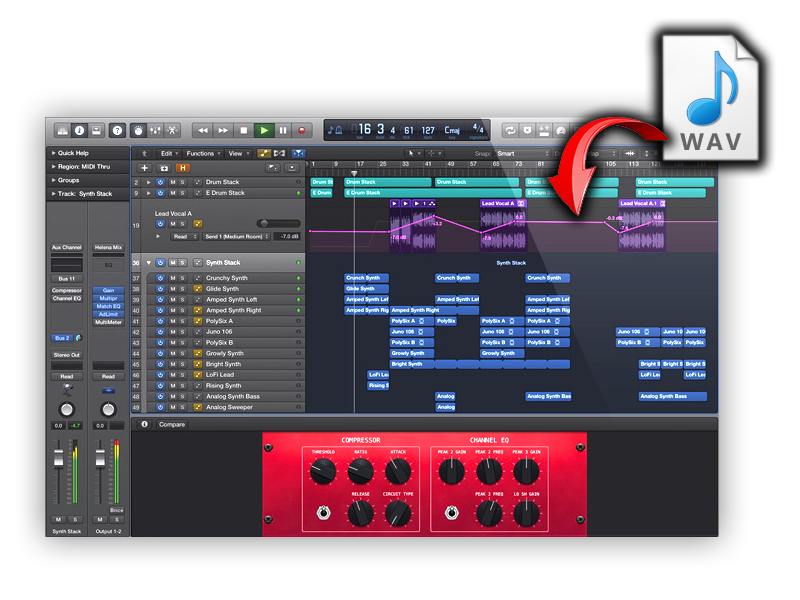The image size is (800, 600).
Task: Open the Snap mode dropdown
Action: coord(522,153)
